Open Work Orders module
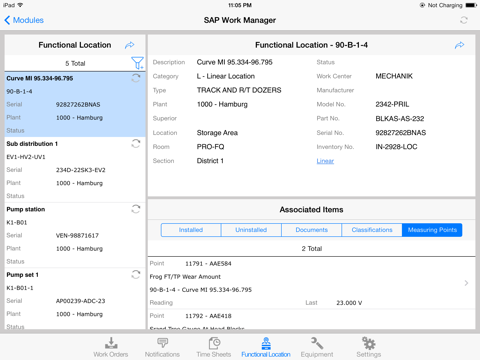Screen dimensions: 480x360 (x=111, y=347)
